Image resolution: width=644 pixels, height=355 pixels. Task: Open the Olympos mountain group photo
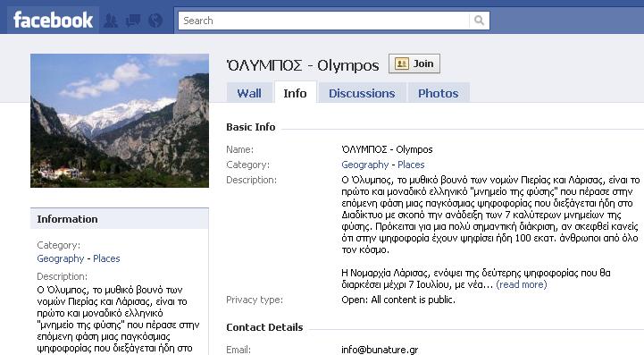[x=120, y=121]
